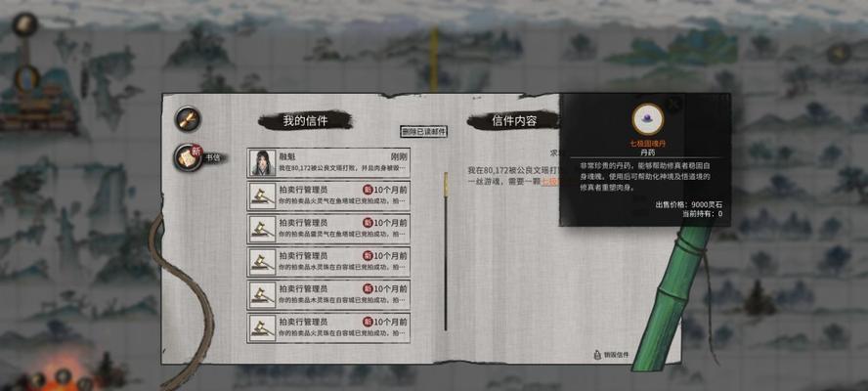Viewport: 868px width, 391px height.
Task: Close the mail window with X button
Action: pos(673,104)
